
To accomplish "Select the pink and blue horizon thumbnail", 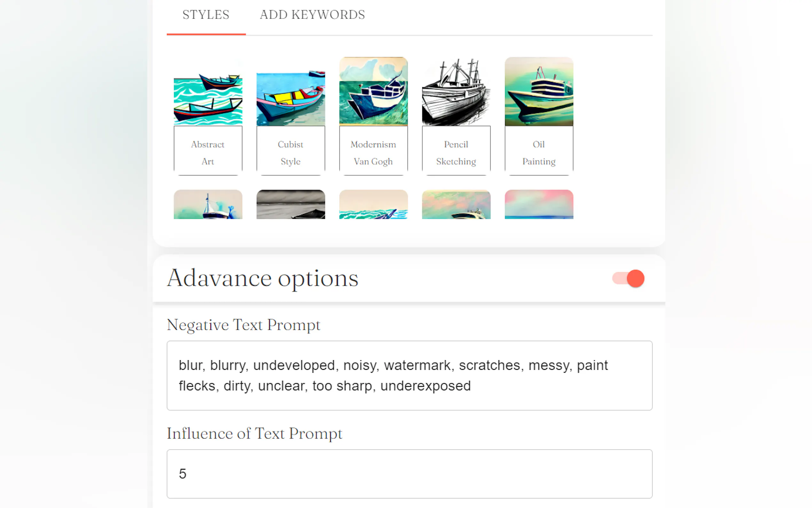I will coord(539,204).
